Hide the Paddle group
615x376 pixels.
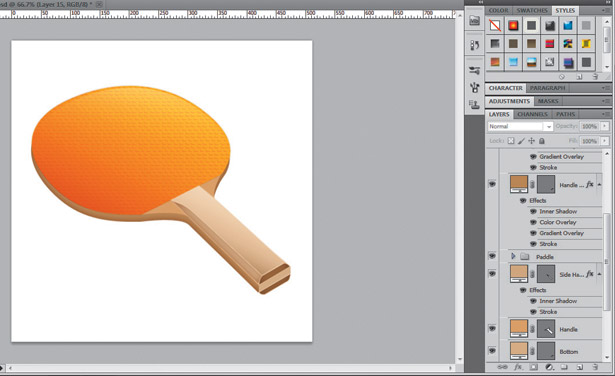click(492, 256)
